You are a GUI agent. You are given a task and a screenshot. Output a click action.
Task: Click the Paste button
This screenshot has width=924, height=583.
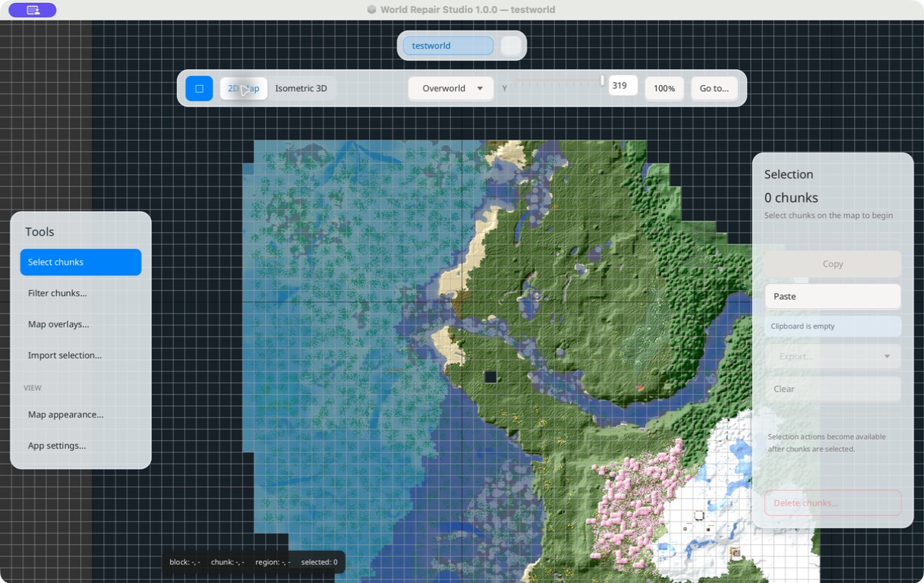(x=833, y=296)
